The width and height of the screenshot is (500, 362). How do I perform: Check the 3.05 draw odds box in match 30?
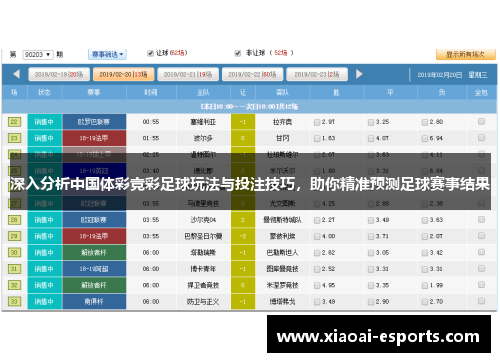point(371,253)
